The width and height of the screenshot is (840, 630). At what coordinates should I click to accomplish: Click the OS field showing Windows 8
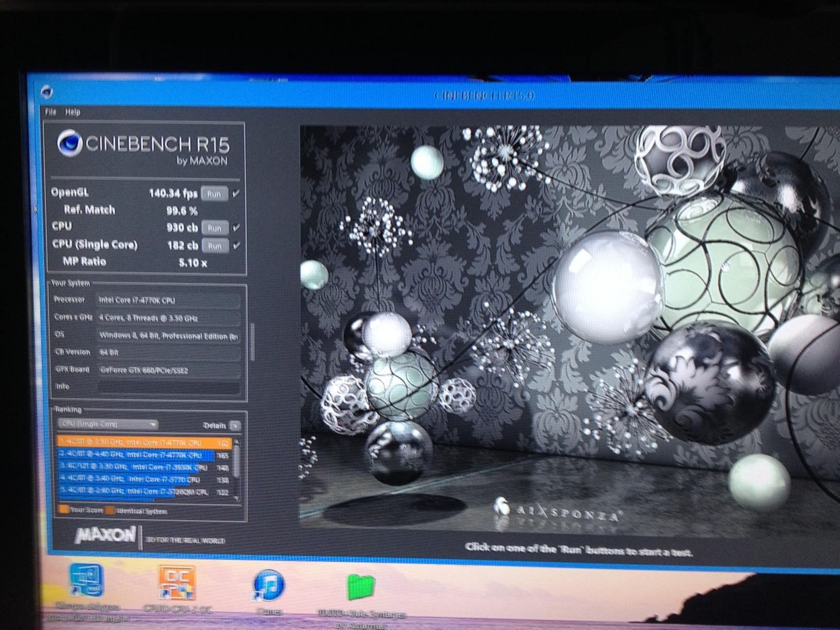[x=169, y=336]
